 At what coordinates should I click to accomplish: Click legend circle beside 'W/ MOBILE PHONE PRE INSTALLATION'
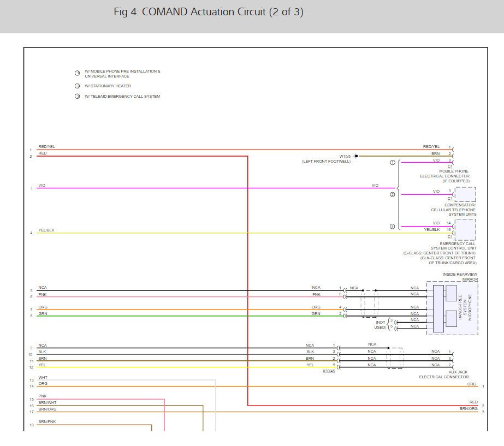[77, 73]
